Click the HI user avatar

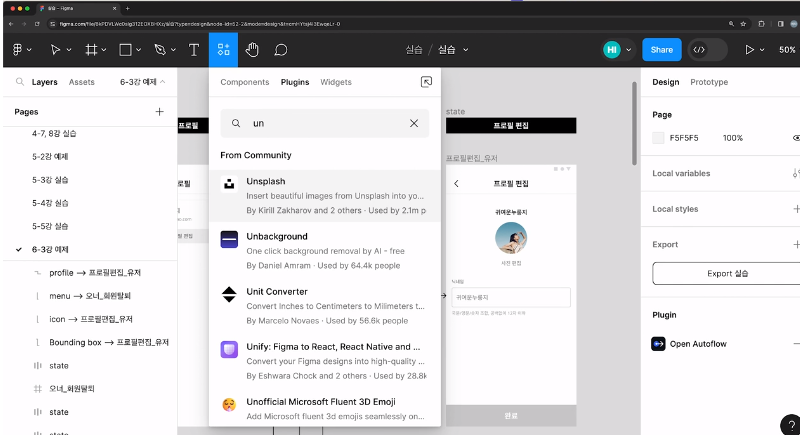tap(612, 49)
